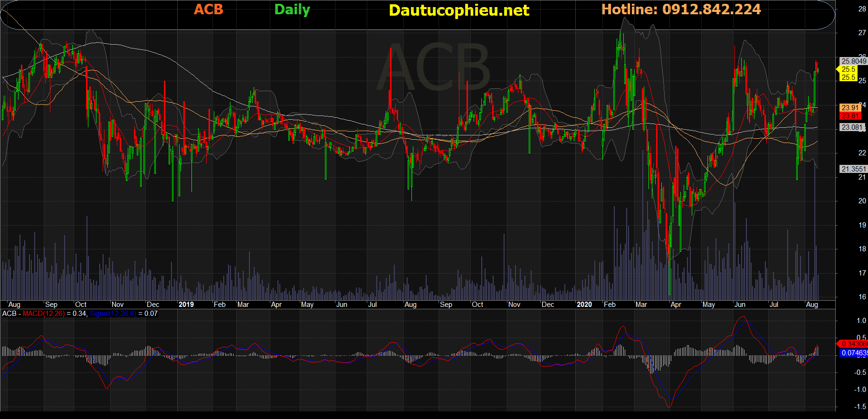The width and height of the screenshot is (868, 419).
Task: Select the 21.3551 lower band price label
Action: 853,169
